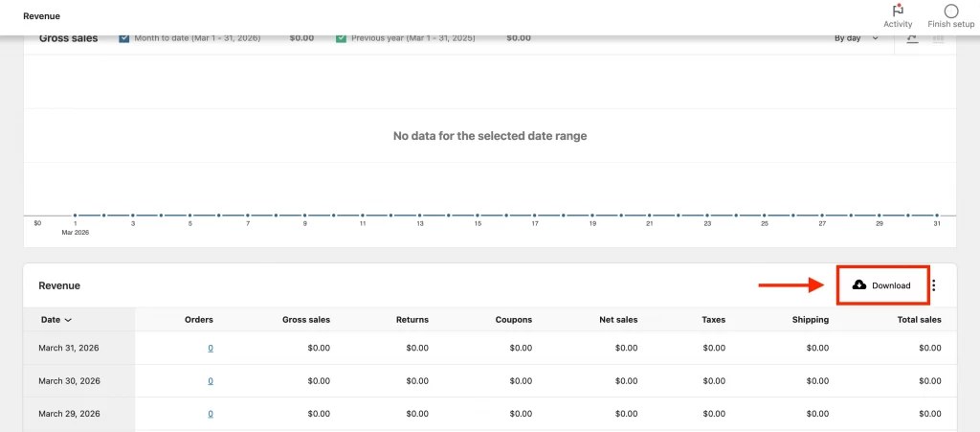Open the Activity panel flag icon

click(x=898, y=11)
